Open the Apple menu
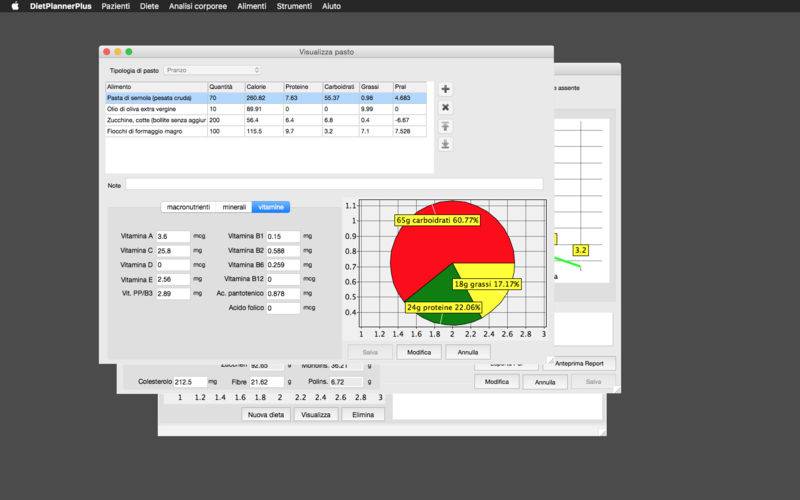 pos(15,6)
